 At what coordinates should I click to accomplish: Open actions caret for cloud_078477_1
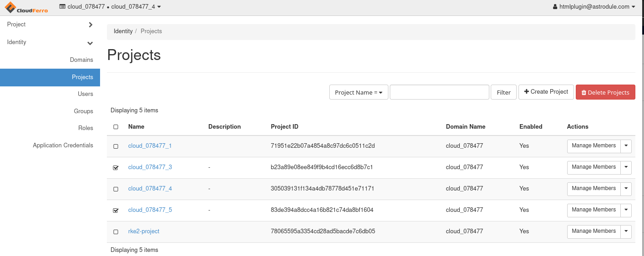(x=626, y=146)
